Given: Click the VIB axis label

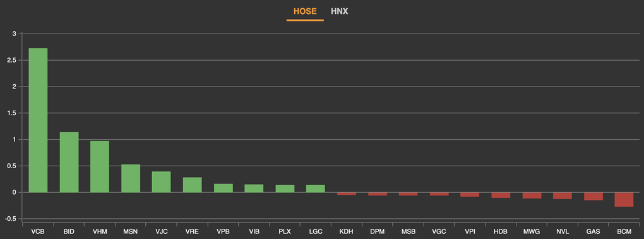Looking at the screenshot, I should (254, 231).
